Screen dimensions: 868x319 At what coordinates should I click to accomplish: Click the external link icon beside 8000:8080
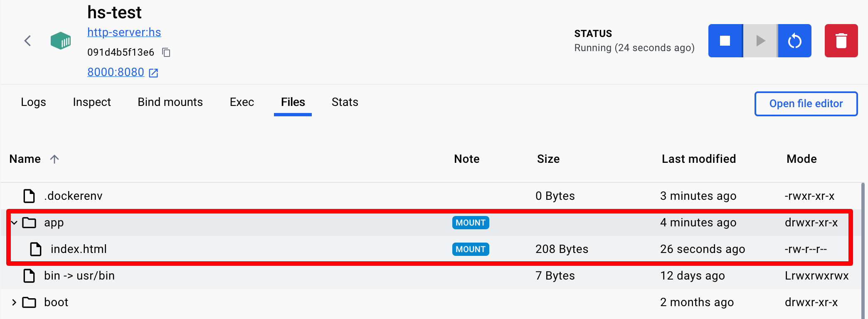(153, 73)
